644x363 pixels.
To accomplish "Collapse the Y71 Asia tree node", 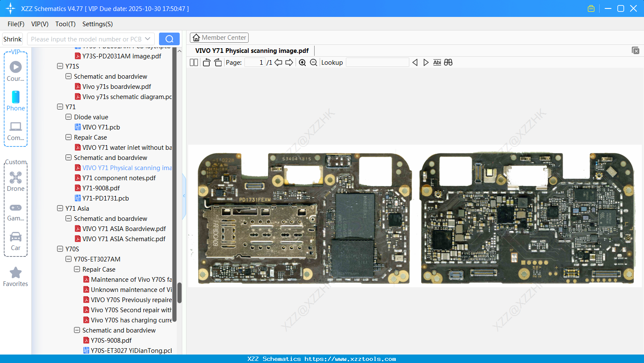I will tap(60, 208).
